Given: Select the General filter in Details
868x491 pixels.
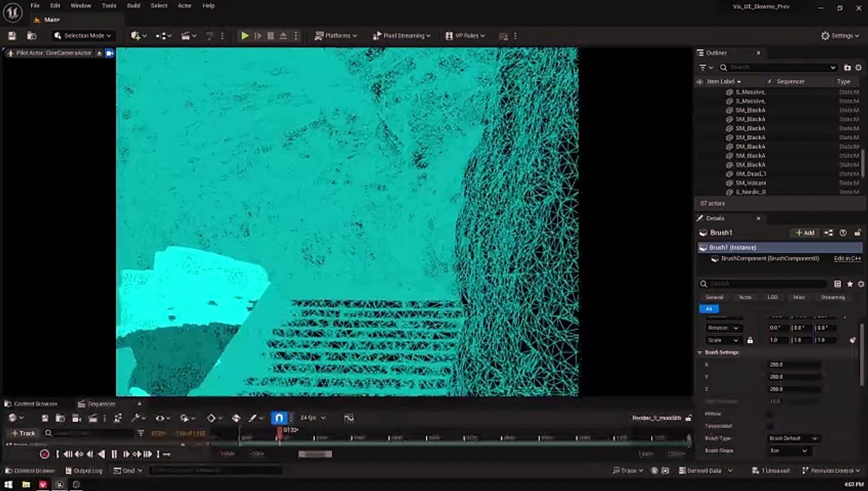Looking at the screenshot, I should pyautogui.click(x=714, y=297).
